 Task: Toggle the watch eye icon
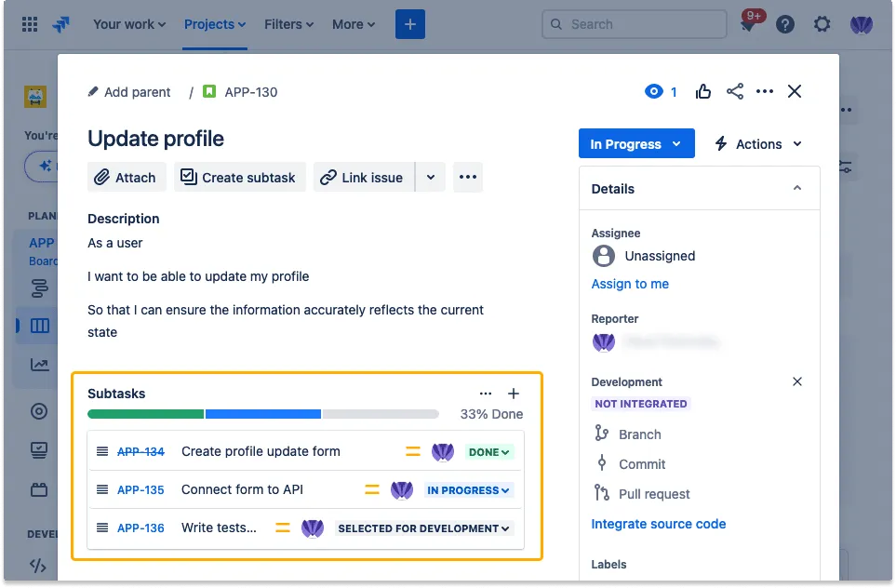[x=653, y=91]
